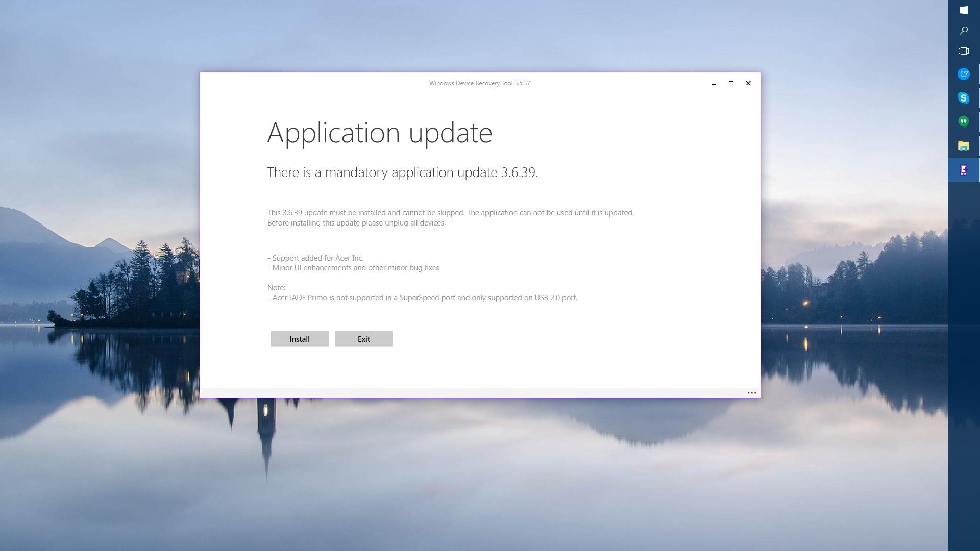The height and width of the screenshot is (551, 980).
Task: Click the 'Application update' heading
Action: tap(380, 133)
